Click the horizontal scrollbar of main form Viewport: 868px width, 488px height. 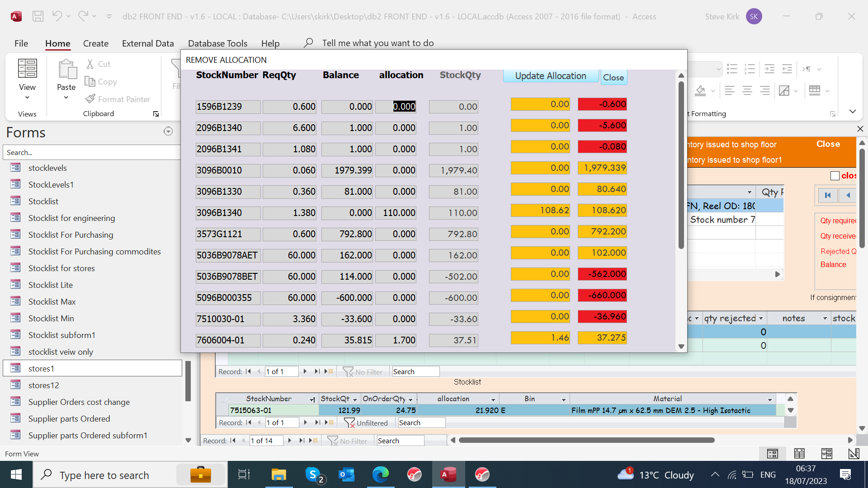[586, 440]
